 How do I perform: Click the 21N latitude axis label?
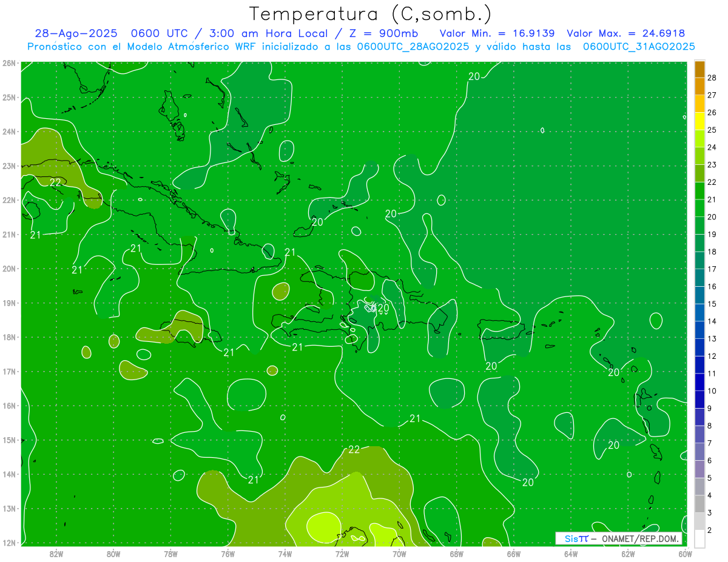pyautogui.click(x=9, y=235)
